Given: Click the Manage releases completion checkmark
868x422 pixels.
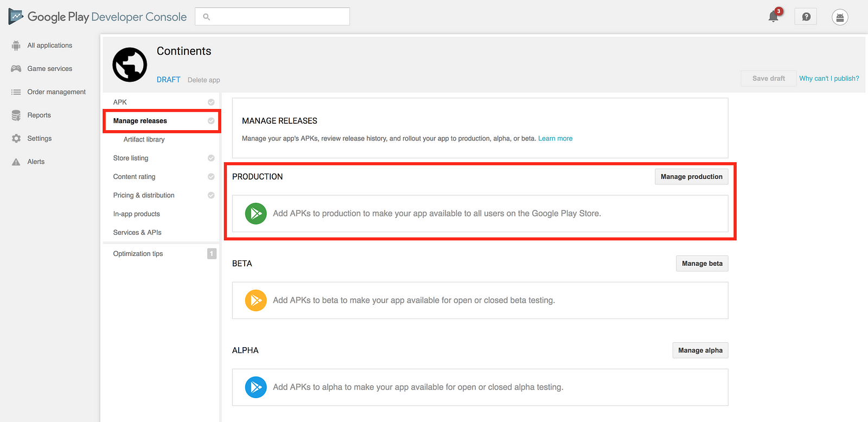Looking at the screenshot, I should click(x=211, y=121).
